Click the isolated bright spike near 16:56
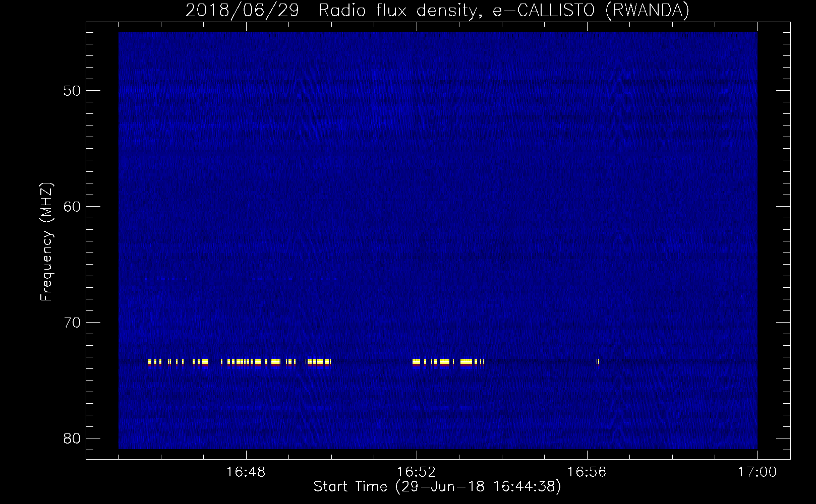The height and width of the screenshot is (504, 816). click(598, 362)
